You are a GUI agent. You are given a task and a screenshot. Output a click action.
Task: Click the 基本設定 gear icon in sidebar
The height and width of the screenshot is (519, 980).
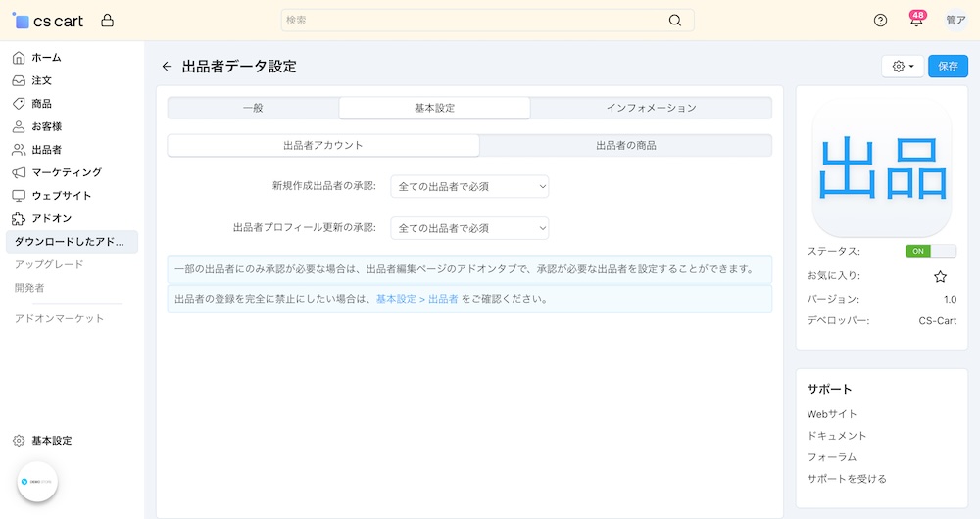pos(19,441)
